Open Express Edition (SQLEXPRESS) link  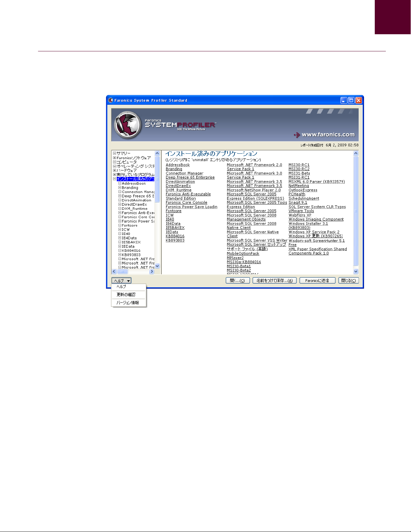[255, 198]
